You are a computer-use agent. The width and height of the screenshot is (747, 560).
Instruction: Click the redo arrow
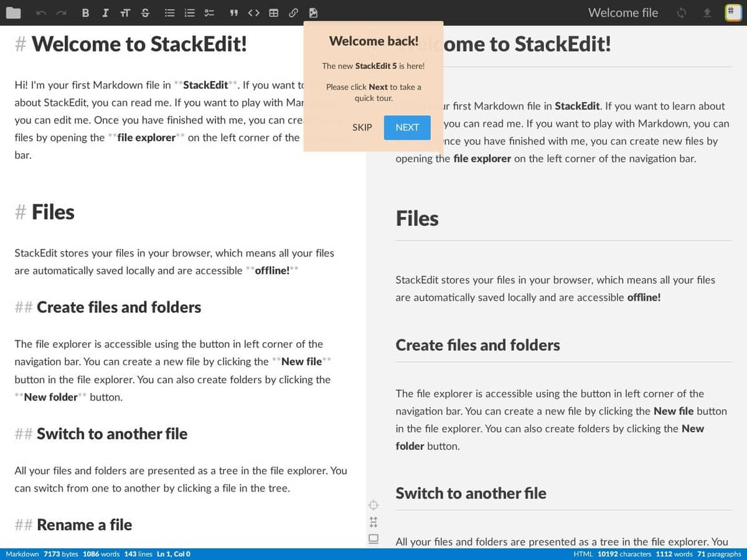point(61,12)
